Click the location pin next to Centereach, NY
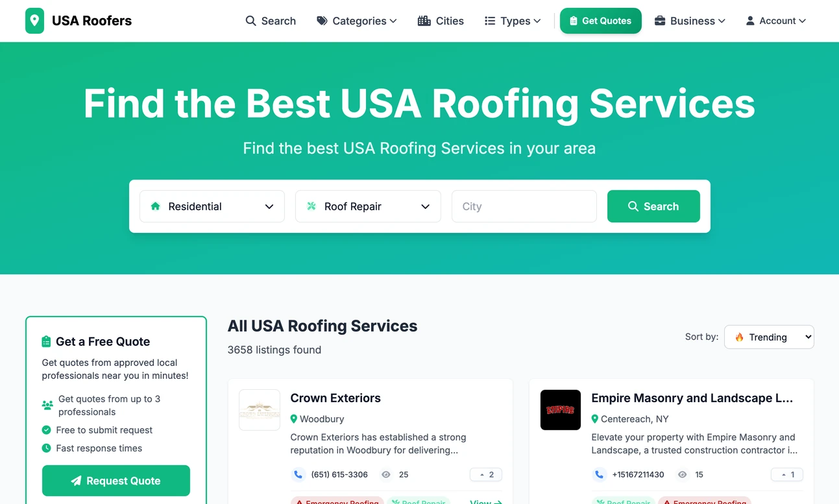The width and height of the screenshot is (839, 504). (x=595, y=419)
